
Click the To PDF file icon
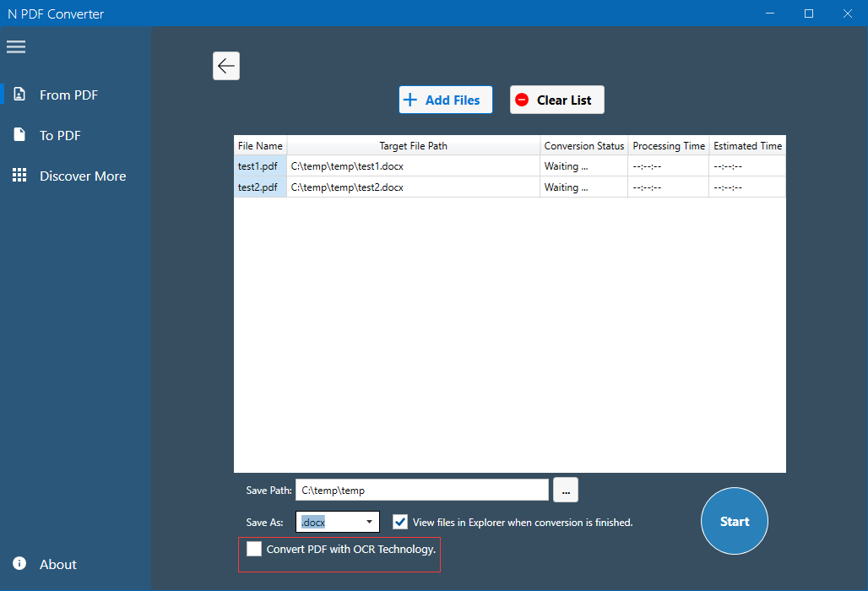coord(19,135)
